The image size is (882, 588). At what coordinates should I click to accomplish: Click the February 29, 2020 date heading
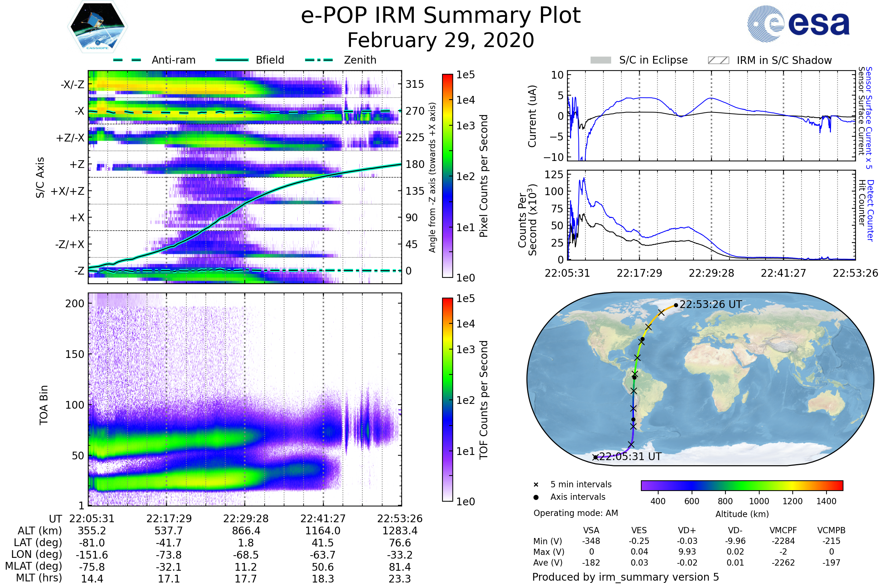(441, 40)
